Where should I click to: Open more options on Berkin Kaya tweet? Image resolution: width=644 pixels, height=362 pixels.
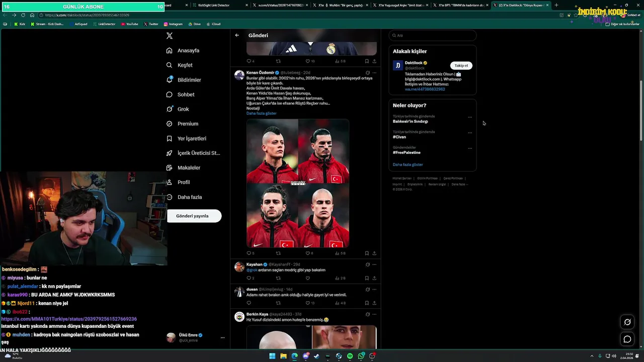(374, 314)
